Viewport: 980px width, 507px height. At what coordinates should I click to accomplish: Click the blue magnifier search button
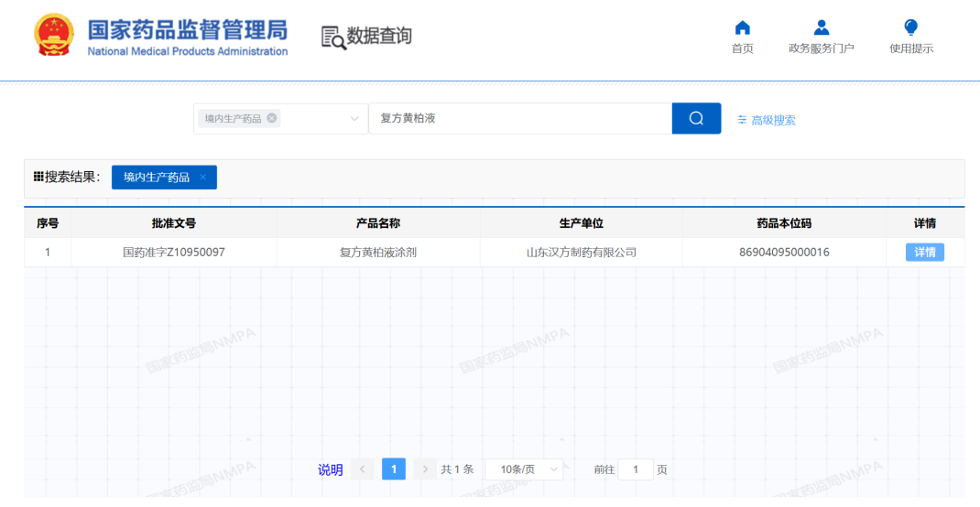[x=696, y=118]
